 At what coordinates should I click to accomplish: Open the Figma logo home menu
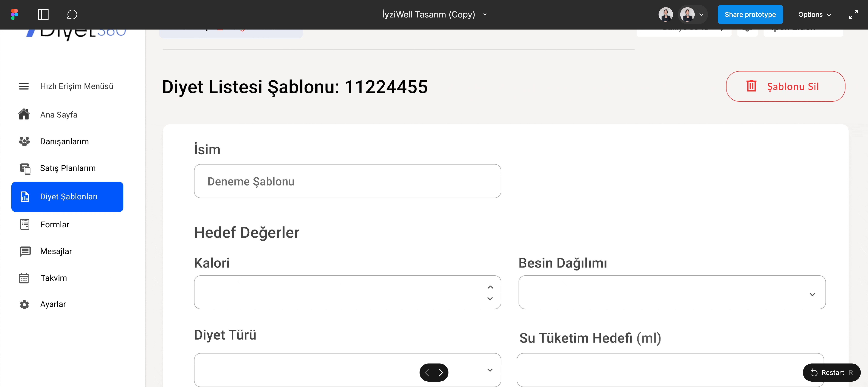click(14, 14)
